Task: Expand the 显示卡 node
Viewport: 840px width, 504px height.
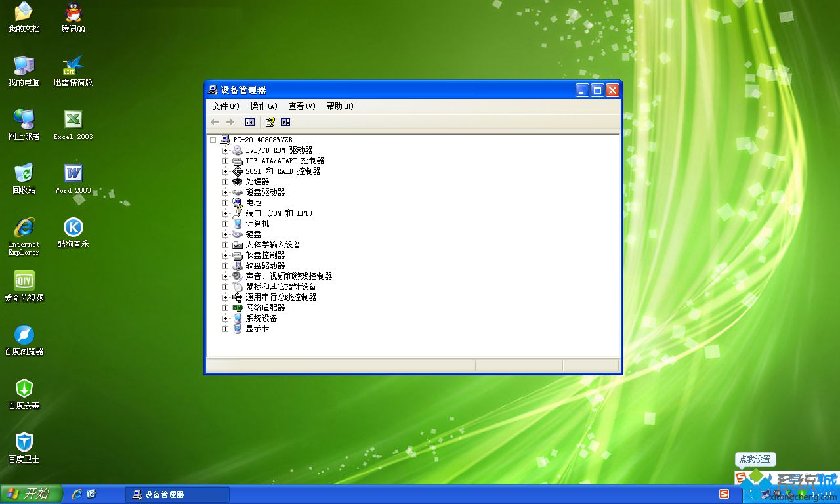Action: coord(225,329)
